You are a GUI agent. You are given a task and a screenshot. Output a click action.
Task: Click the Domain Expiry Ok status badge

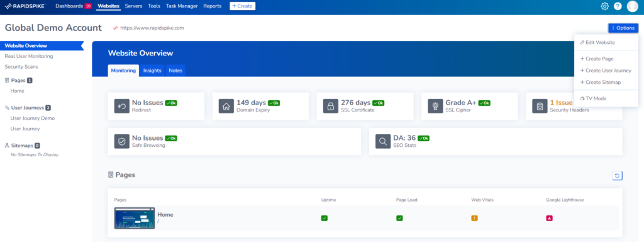coord(274,103)
